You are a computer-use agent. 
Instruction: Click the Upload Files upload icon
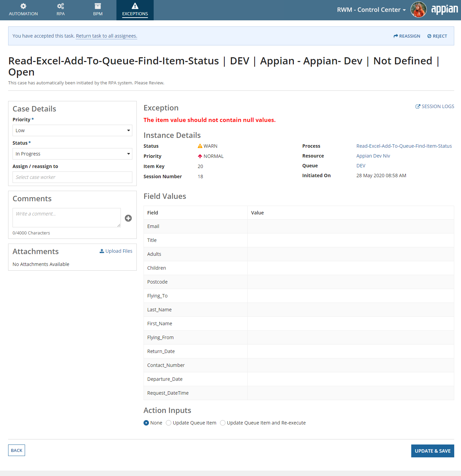coord(102,251)
